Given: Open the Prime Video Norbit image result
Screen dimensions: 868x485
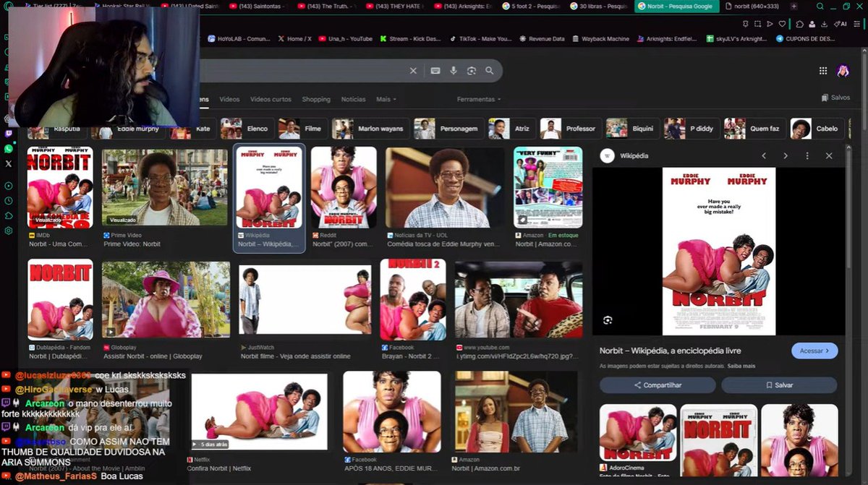Looking at the screenshot, I should pos(165,187).
